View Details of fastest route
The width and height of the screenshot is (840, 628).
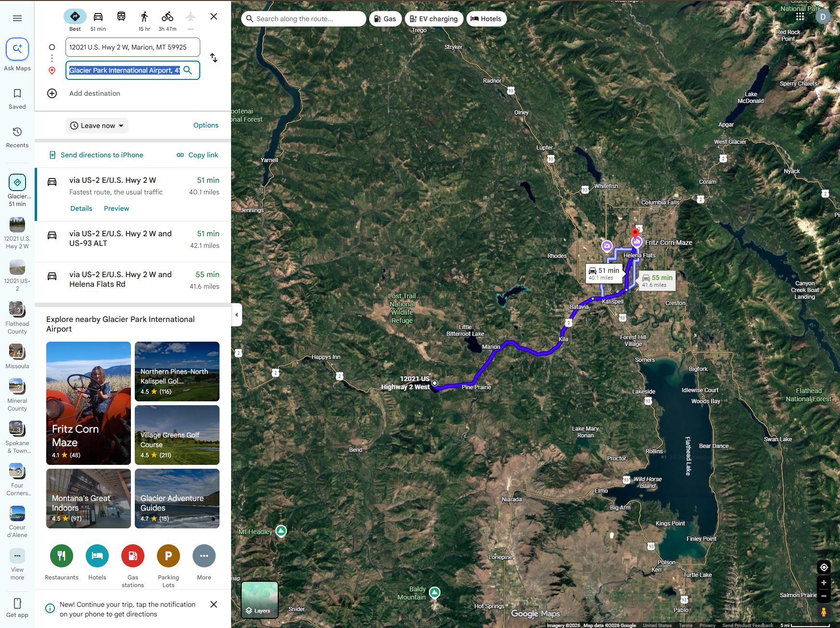pos(81,208)
